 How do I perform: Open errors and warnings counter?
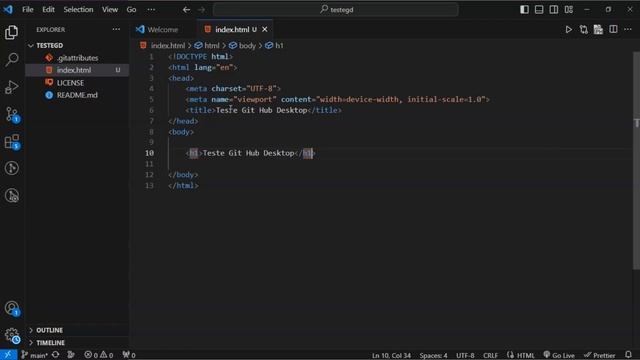pyautogui.click(x=98, y=355)
